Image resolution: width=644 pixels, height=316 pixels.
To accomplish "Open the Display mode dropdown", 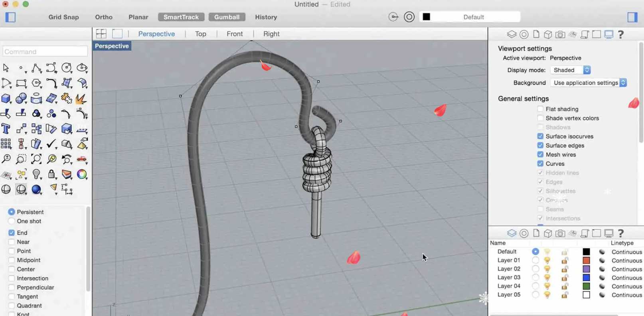I will 570,70.
